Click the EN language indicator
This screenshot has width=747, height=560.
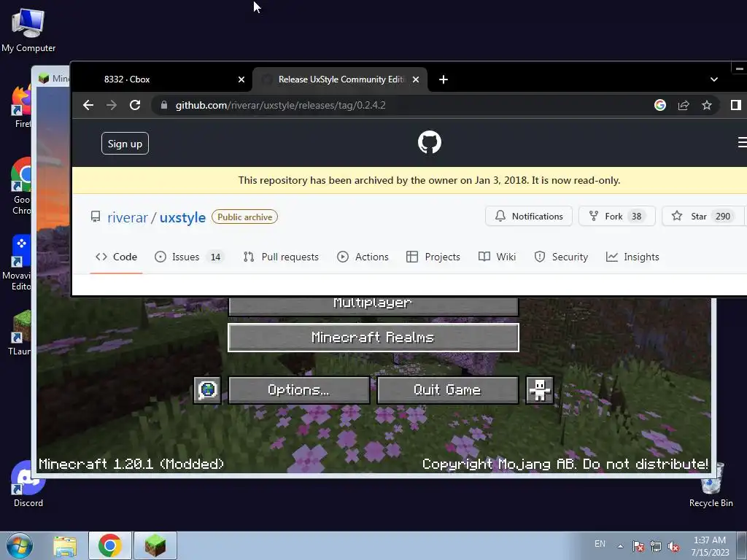(x=600, y=544)
